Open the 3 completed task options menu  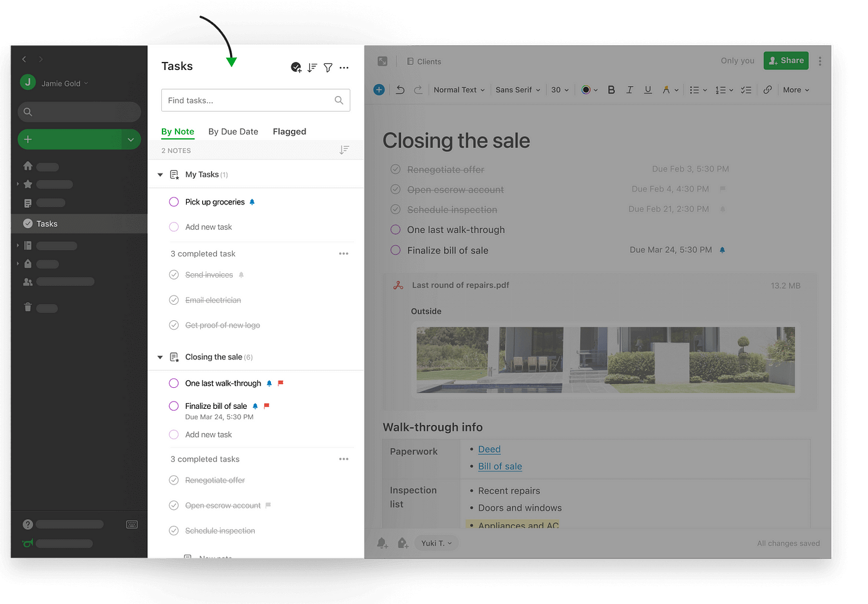click(343, 254)
